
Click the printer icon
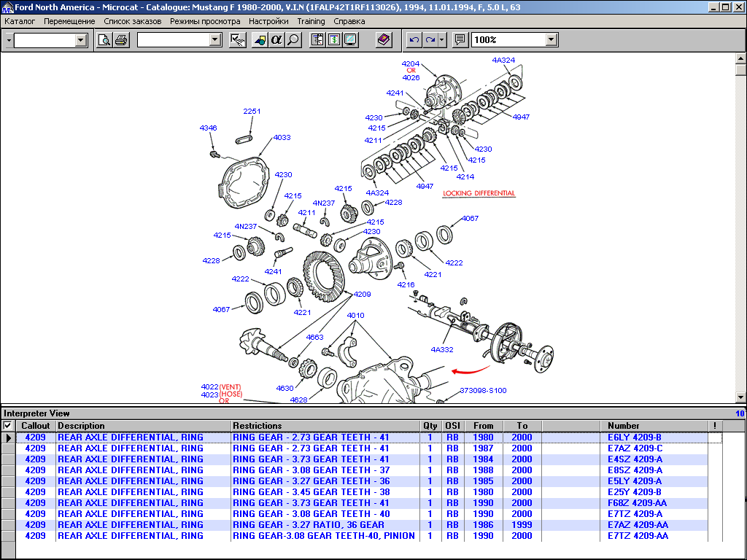tap(121, 40)
